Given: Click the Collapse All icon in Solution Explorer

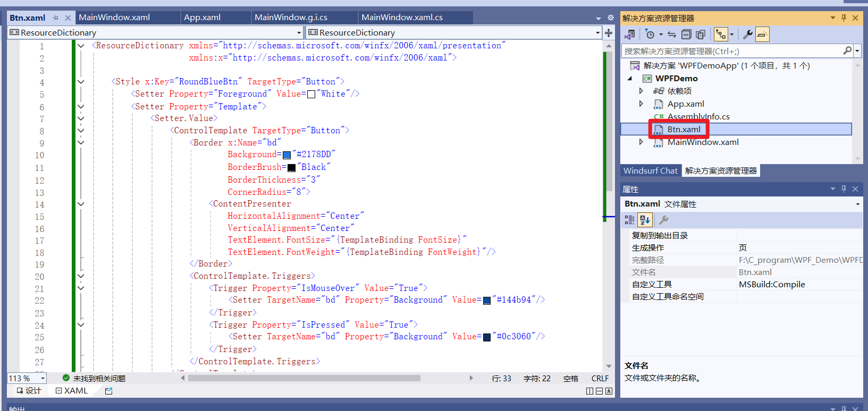Looking at the screenshot, I should pos(686,35).
